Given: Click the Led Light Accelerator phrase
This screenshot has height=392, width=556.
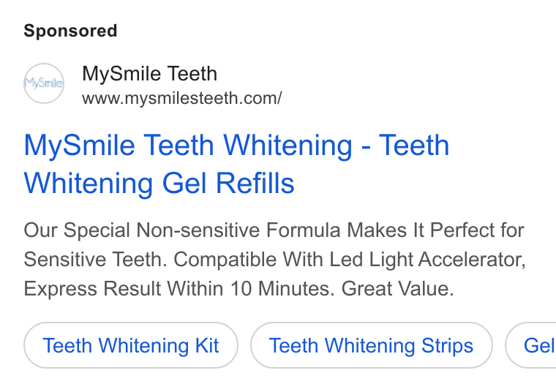Looking at the screenshot, I should tap(428, 260).
